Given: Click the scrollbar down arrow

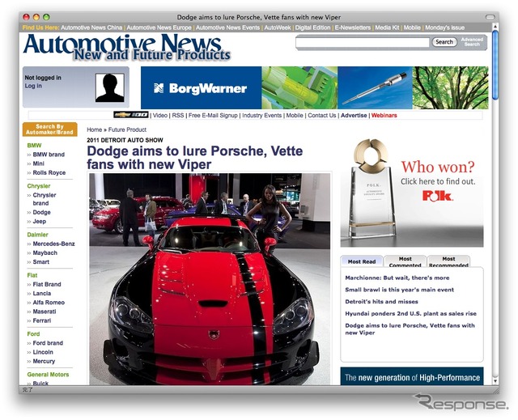Looking at the screenshot, I should (495, 380).
